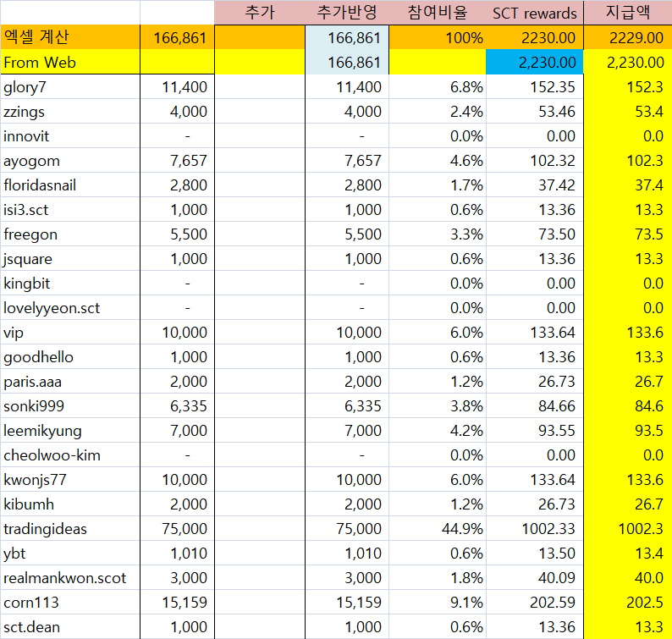This screenshot has height=639, width=672.
Task: Select sonki999's 3.8% ratio cell
Action: 438,406
